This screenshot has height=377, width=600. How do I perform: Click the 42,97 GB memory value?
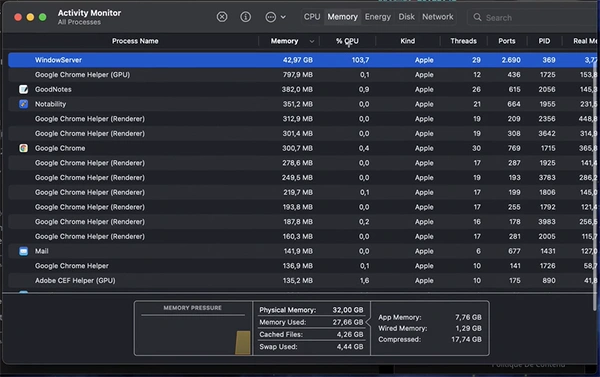pyautogui.click(x=298, y=60)
